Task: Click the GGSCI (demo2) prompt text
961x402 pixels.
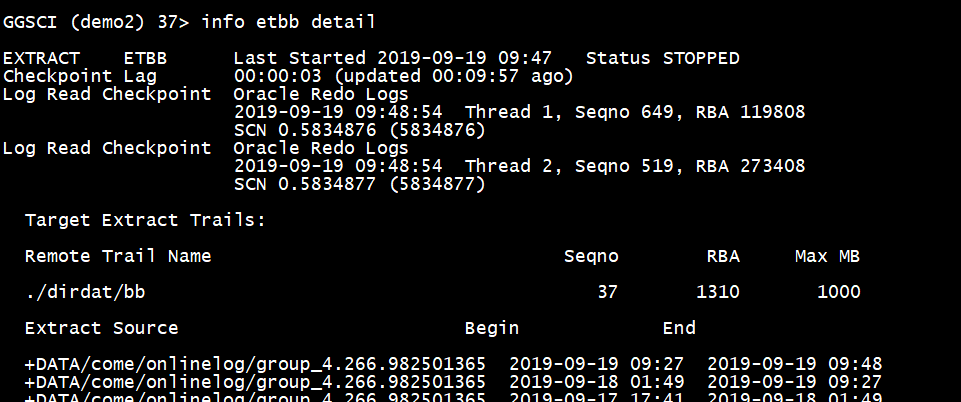Action: pyautogui.click(x=73, y=21)
